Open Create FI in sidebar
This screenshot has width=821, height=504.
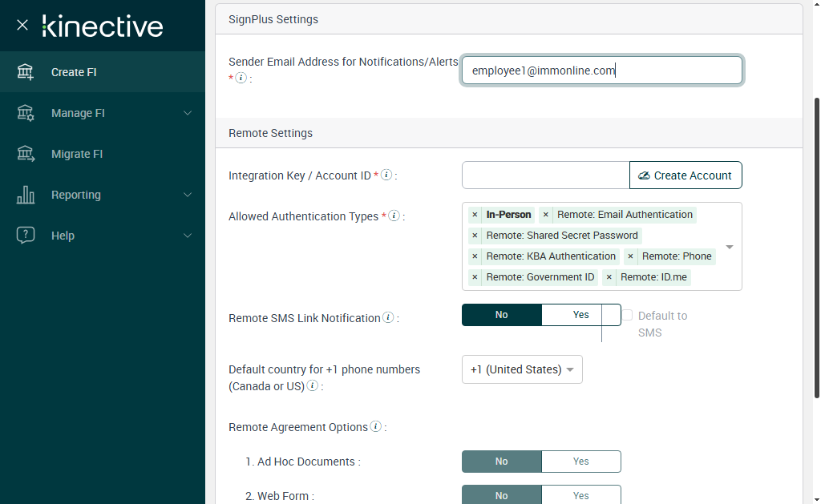coord(103,72)
